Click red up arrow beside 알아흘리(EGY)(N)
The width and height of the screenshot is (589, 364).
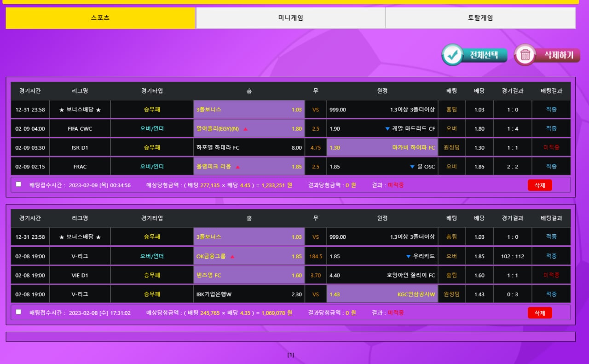245,129
